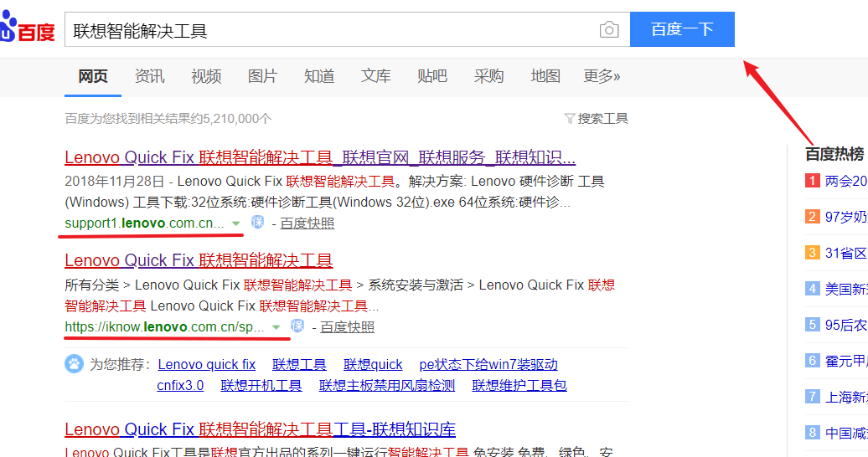Click suggested search cnfix3.0
Screen dimensions: 868x457
(180, 385)
